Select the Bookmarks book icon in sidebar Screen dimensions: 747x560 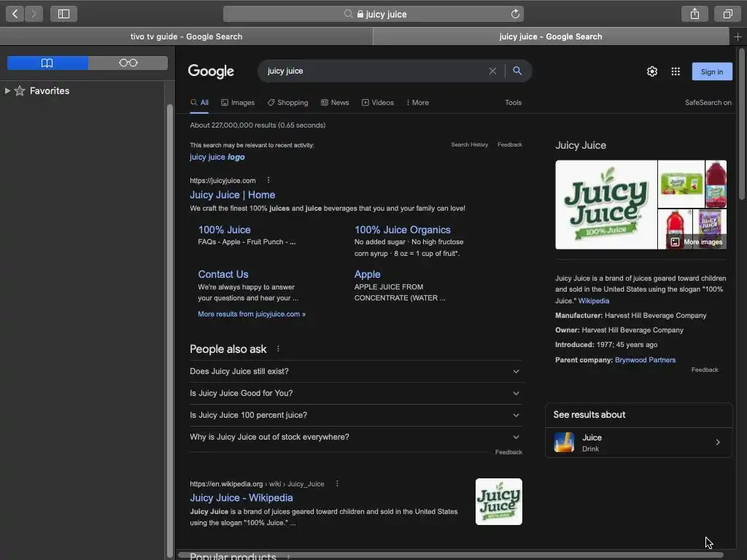coord(47,63)
